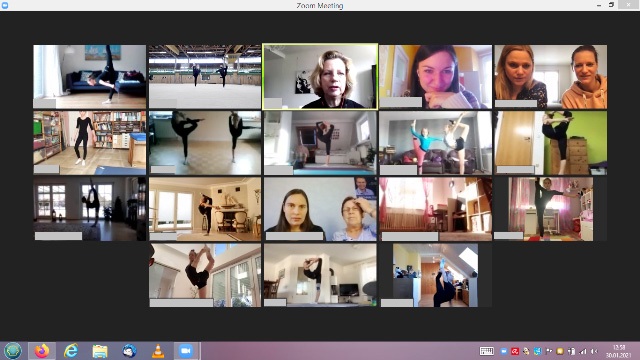Viewport: 640px width, 360px height.
Task: Open Firefox from the taskbar
Action: coord(42,351)
